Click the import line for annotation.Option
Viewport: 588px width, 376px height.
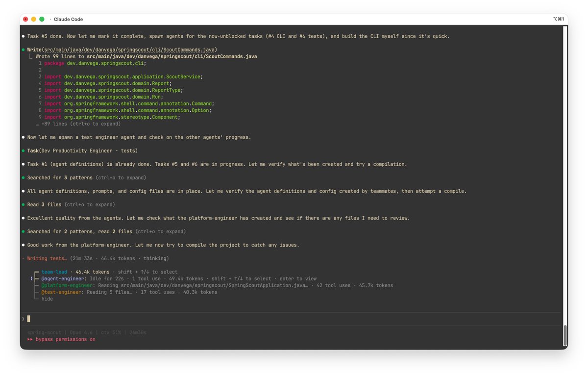(128, 110)
